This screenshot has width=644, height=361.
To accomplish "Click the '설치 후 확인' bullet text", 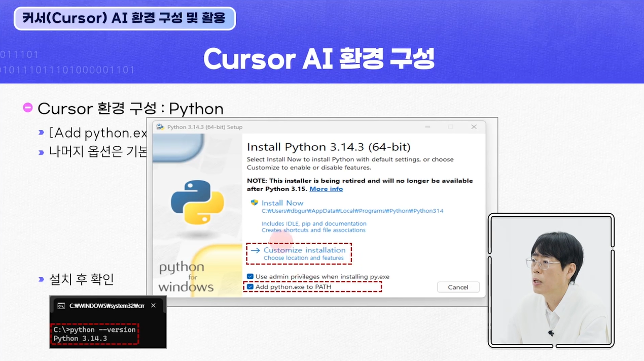I will [x=82, y=279].
